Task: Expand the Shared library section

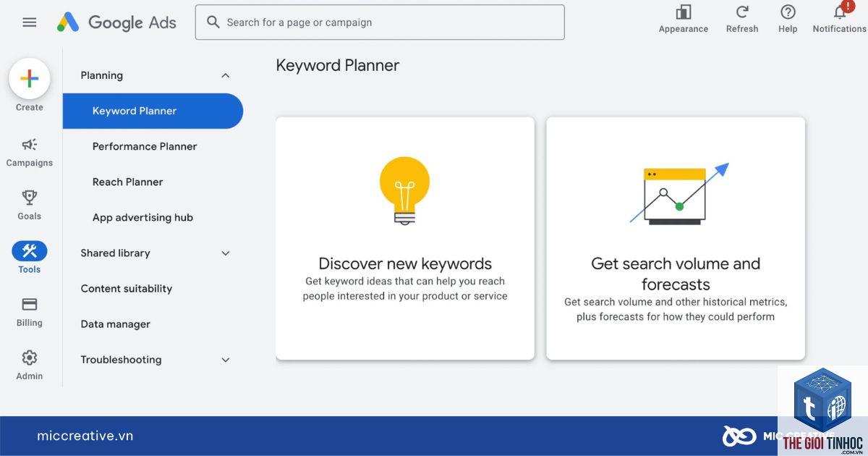Action: click(225, 253)
